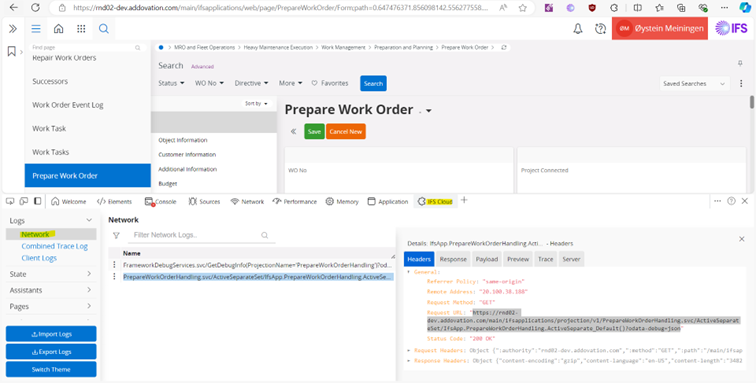Click the Export Logs button

(51, 352)
